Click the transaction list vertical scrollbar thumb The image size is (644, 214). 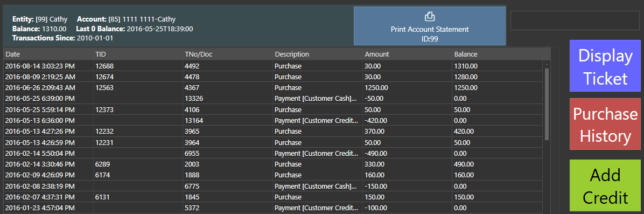[547, 105]
